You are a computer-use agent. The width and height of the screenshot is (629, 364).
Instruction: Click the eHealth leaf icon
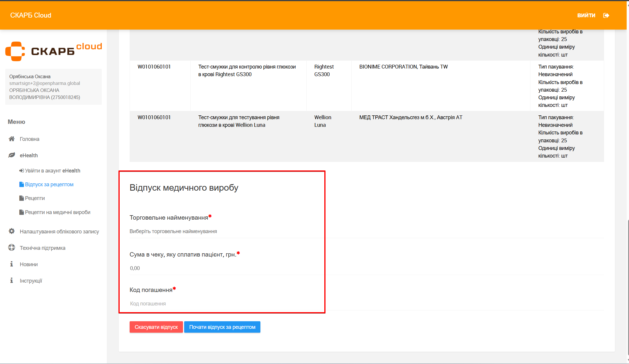coord(12,155)
